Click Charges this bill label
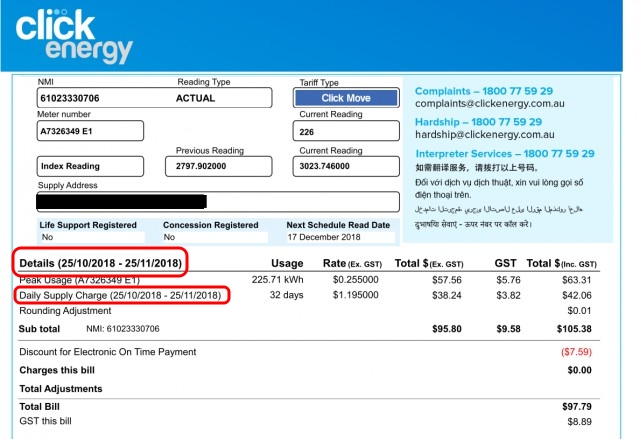This screenshot has height=439, width=640. coord(57,370)
